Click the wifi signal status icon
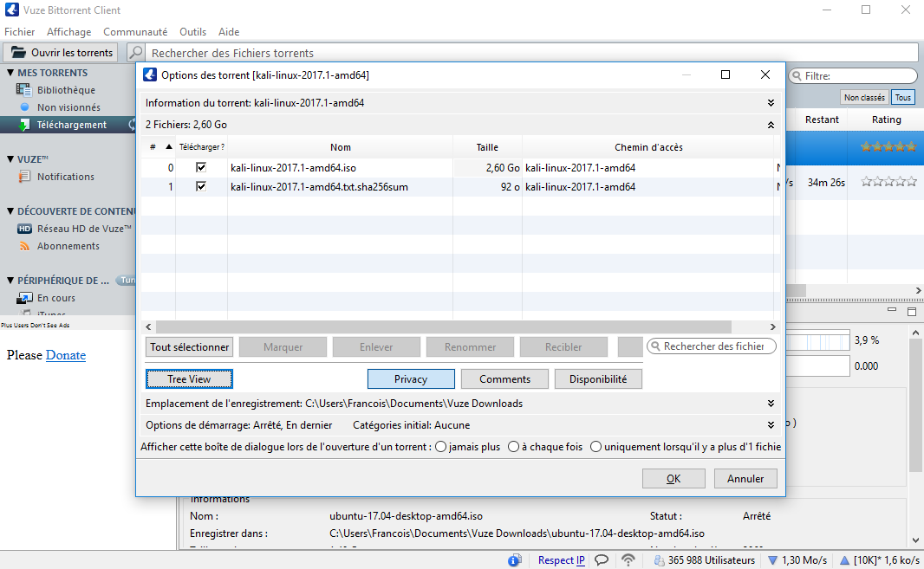924x569 pixels. [628, 560]
